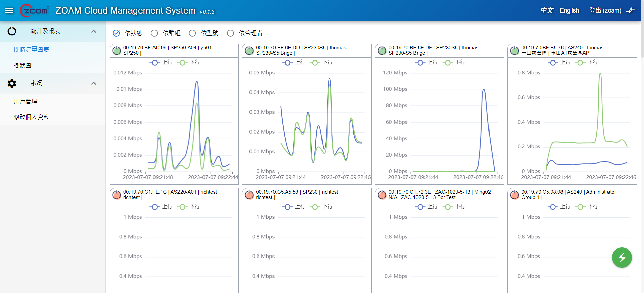Select the 依型號 radio button
The image size is (644, 293).
(192, 33)
